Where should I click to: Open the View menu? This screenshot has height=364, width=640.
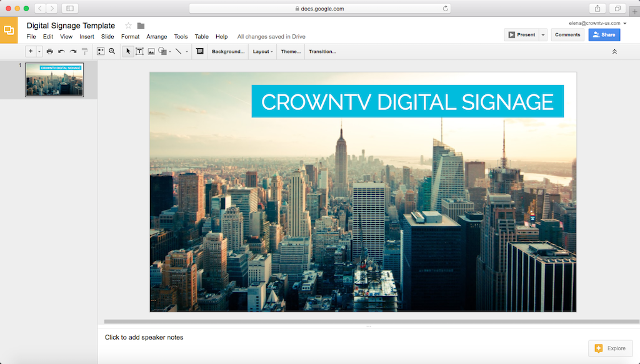click(x=66, y=37)
